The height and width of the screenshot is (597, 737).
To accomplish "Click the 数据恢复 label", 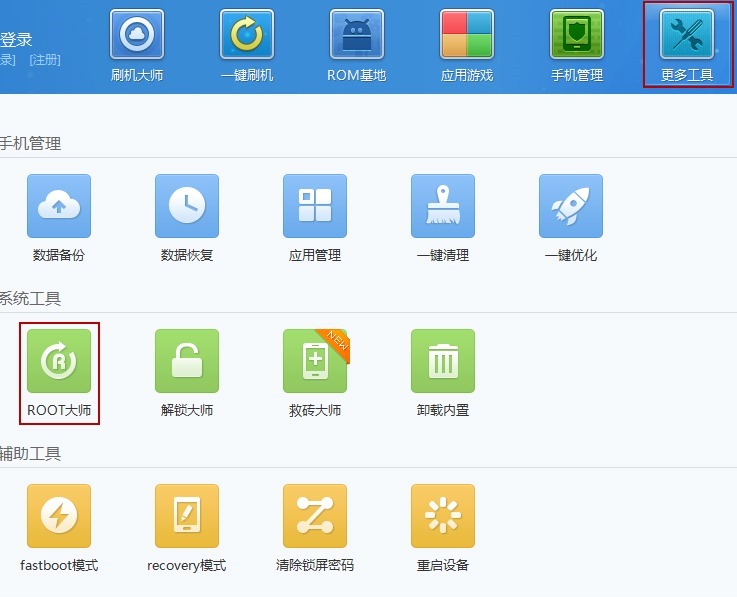I will [x=187, y=255].
